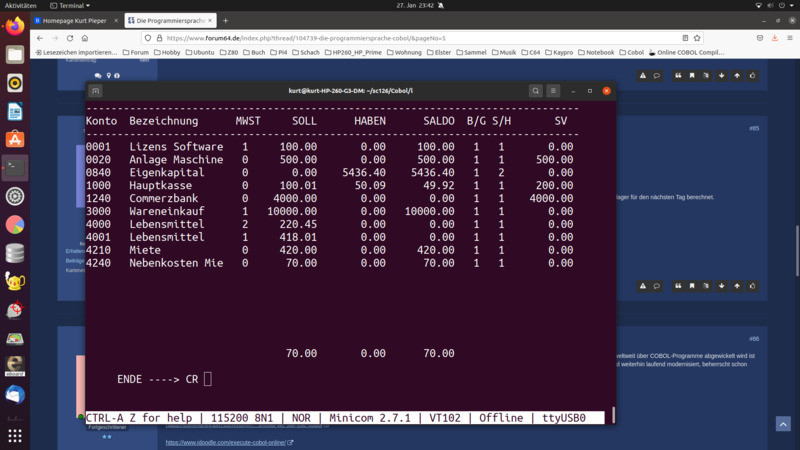This screenshot has height=450, width=800.
Task: Open the terminal hamburger menu
Action: [553, 91]
